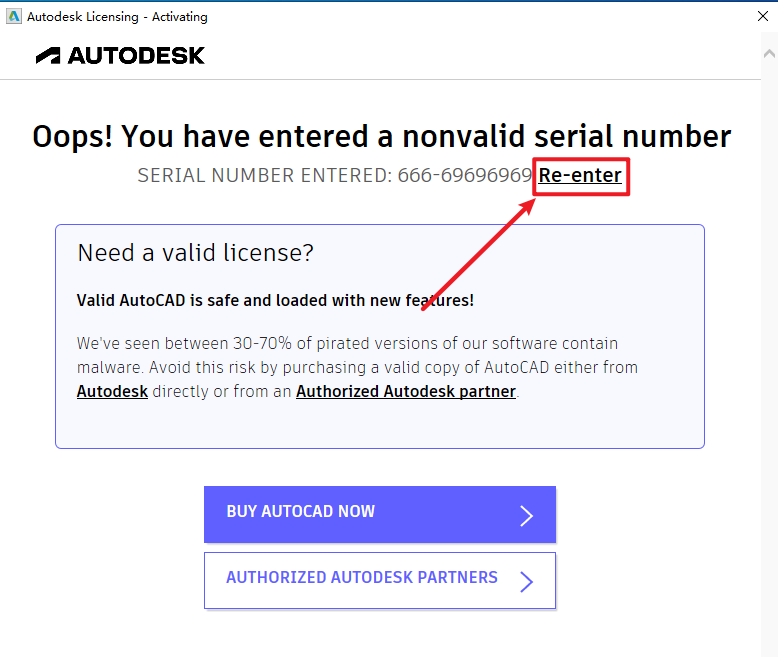The width and height of the screenshot is (778, 657).
Task: Open the Autodesk link in license notice
Action: [112, 392]
